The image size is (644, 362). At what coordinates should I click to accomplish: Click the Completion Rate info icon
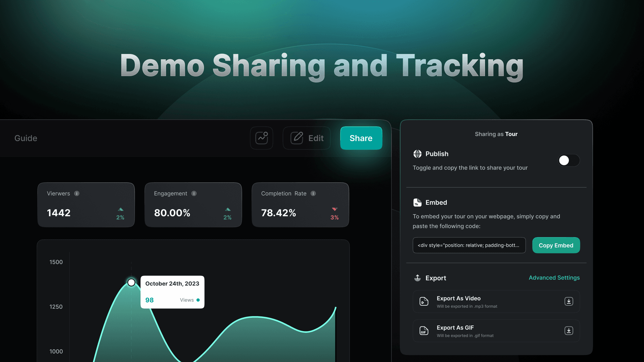click(313, 193)
